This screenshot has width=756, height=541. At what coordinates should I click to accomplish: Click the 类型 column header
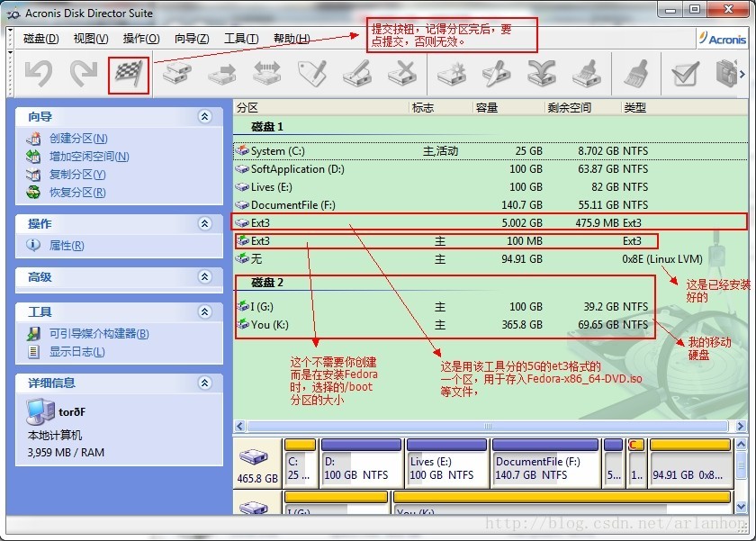point(684,107)
